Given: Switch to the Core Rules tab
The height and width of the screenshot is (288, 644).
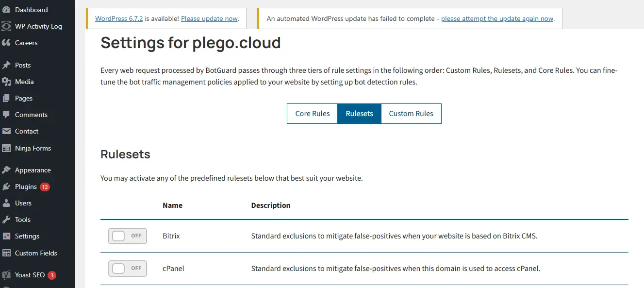Looking at the screenshot, I should coord(312,114).
